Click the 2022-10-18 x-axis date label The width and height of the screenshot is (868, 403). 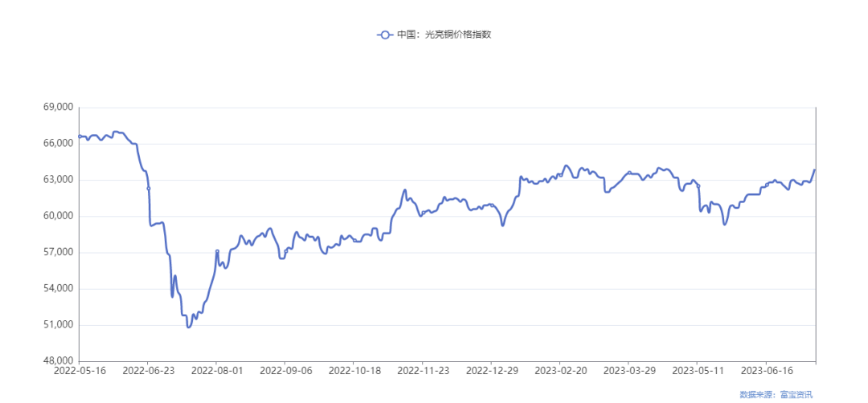pyautogui.click(x=354, y=371)
